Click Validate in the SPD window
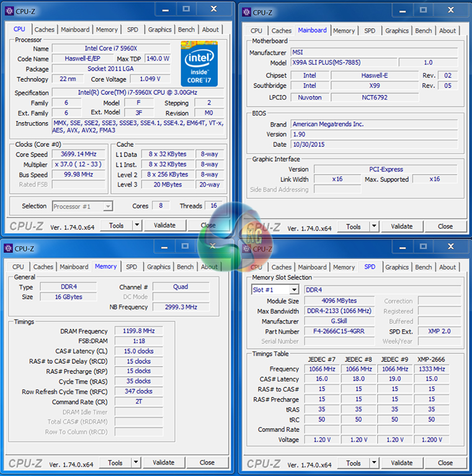 tap(402, 463)
